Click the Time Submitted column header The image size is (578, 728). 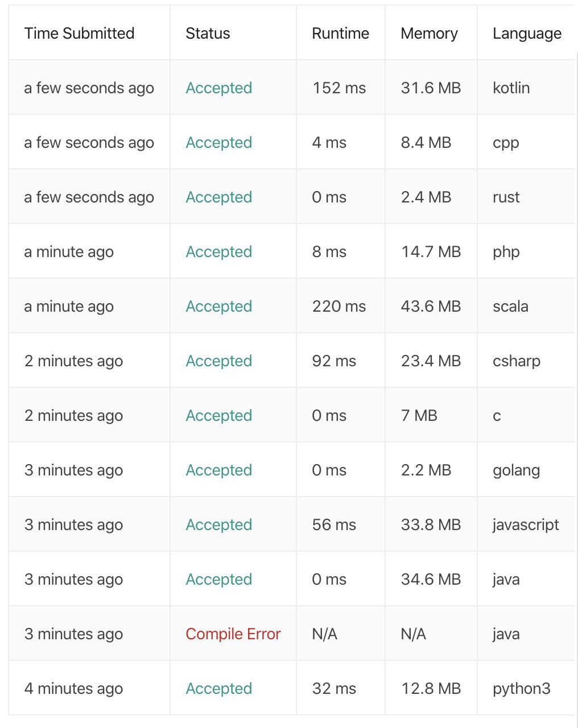79,34
